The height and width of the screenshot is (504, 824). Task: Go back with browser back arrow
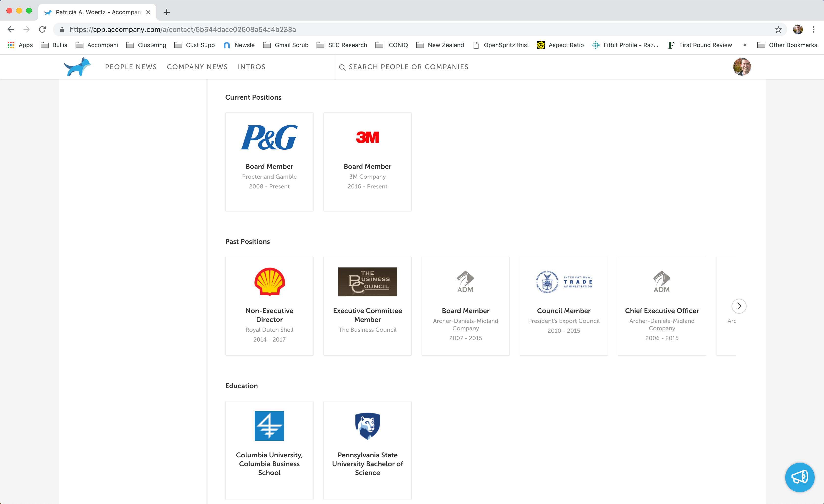click(x=11, y=29)
